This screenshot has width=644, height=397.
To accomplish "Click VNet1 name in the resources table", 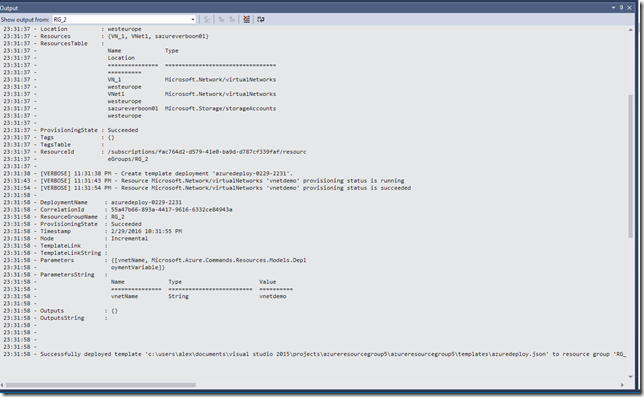I will (x=116, y=94).
